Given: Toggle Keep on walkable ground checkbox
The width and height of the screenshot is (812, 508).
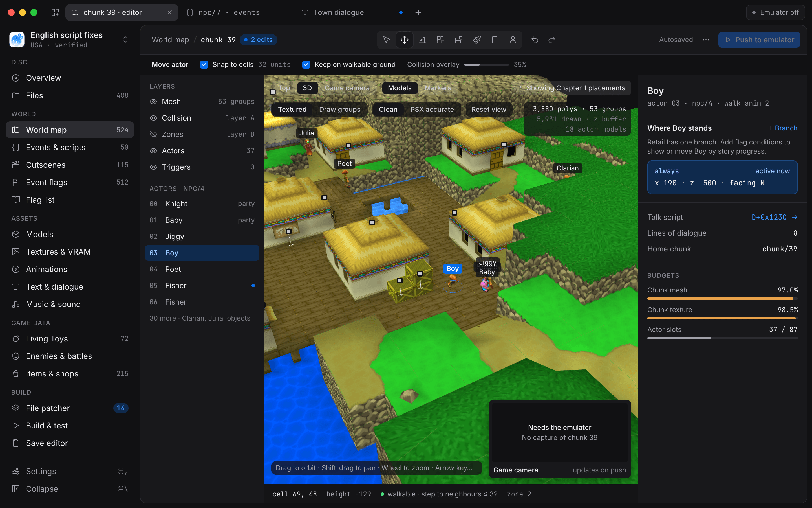Looking at the screenshot, I should point(306,65).
